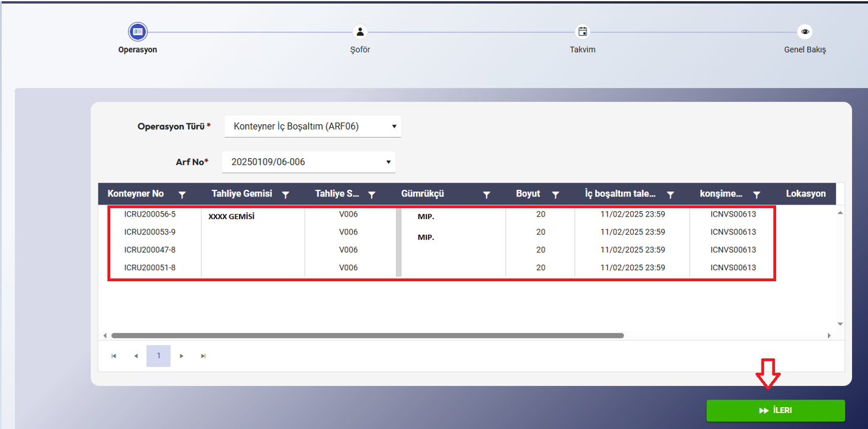The image size is (868, 429).
Task: Jump to the last page arrow
Action: [x=203, y=356]
